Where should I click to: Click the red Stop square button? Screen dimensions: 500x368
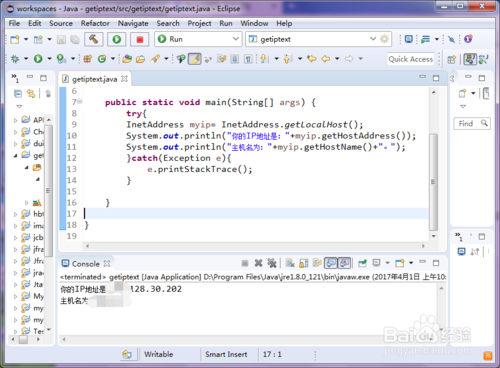[x=140, y=39]
